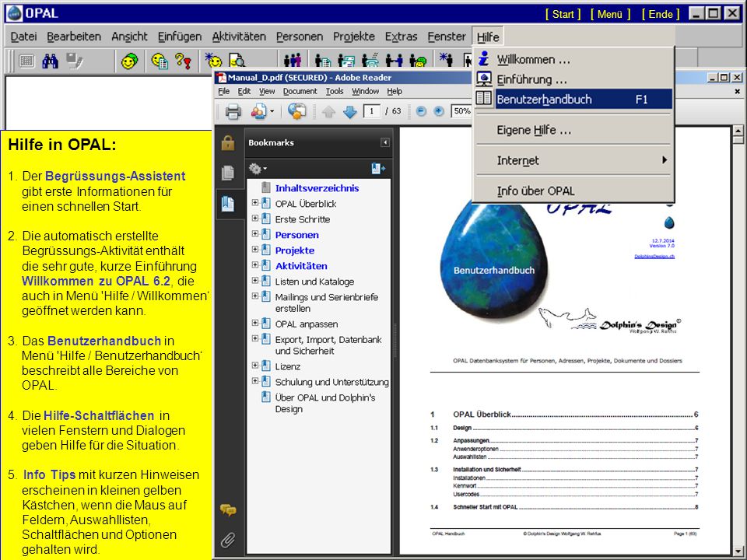Click the collaborate share icon in Adobe Reader

(x=258, y=111)
